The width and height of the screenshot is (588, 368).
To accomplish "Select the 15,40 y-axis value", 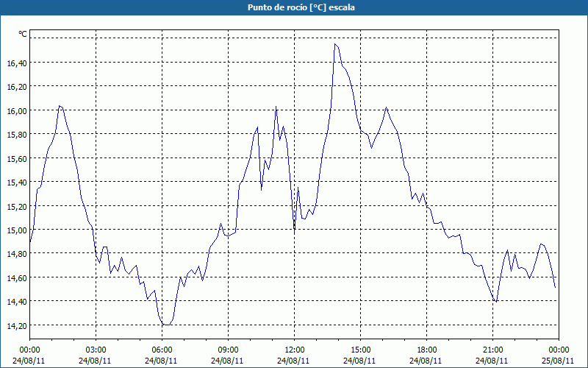I will click(x=17, y=183).
